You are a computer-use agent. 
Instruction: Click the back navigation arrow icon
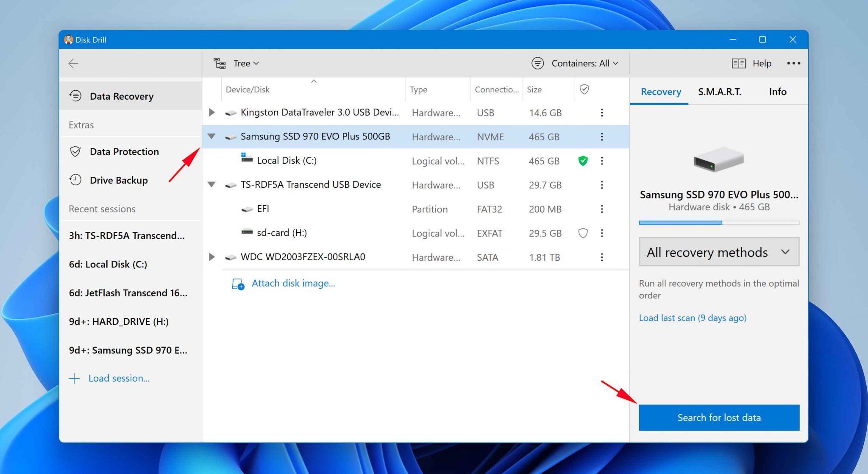click(x=75, y=63)
